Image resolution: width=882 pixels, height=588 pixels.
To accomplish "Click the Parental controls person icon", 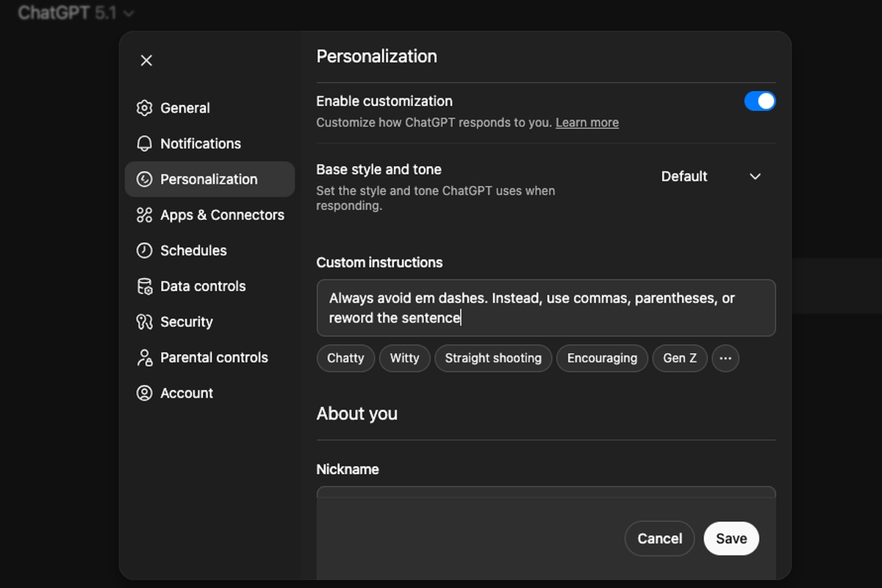I will tap(145, 357).
